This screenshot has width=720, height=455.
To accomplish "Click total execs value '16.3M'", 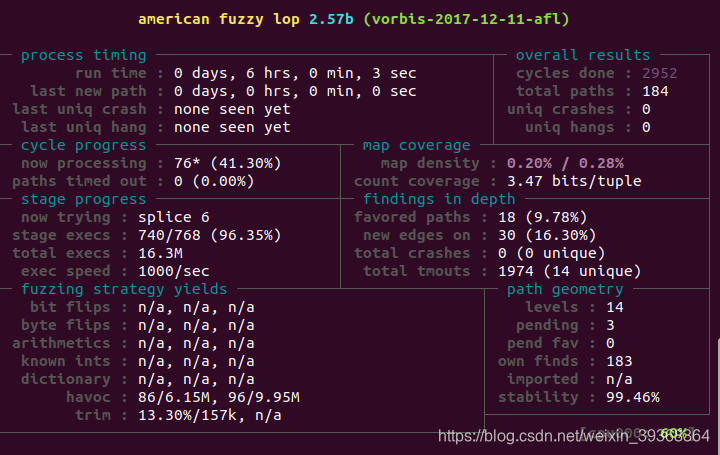I will pyautogui.click(x=160, y=253).
